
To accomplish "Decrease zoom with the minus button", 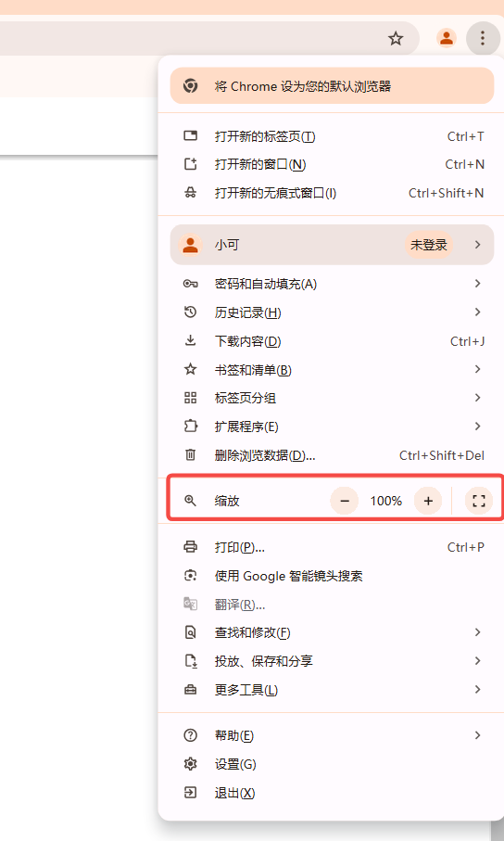I will pos(345,501).
